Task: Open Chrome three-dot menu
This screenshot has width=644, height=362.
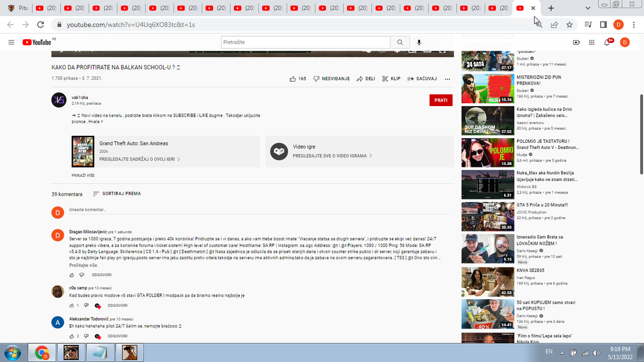Action: pyautogui.click(x=634, y=25)
